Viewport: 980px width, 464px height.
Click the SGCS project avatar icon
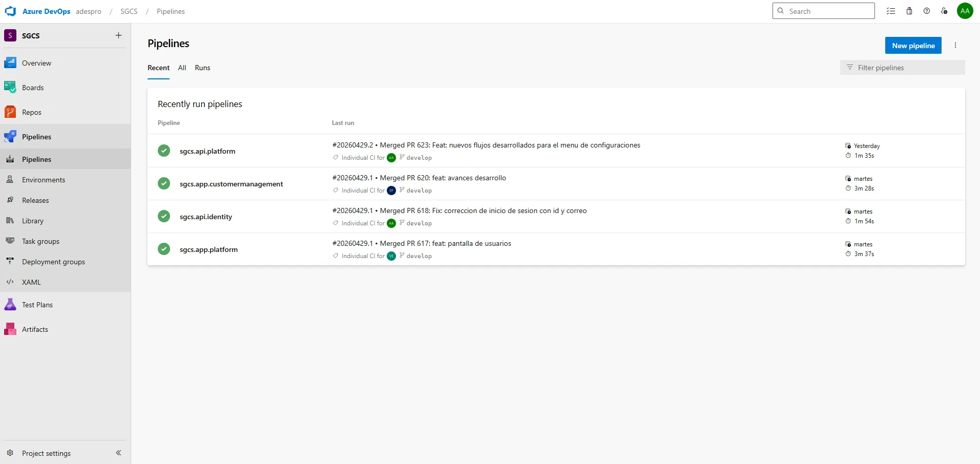(10, 35)
